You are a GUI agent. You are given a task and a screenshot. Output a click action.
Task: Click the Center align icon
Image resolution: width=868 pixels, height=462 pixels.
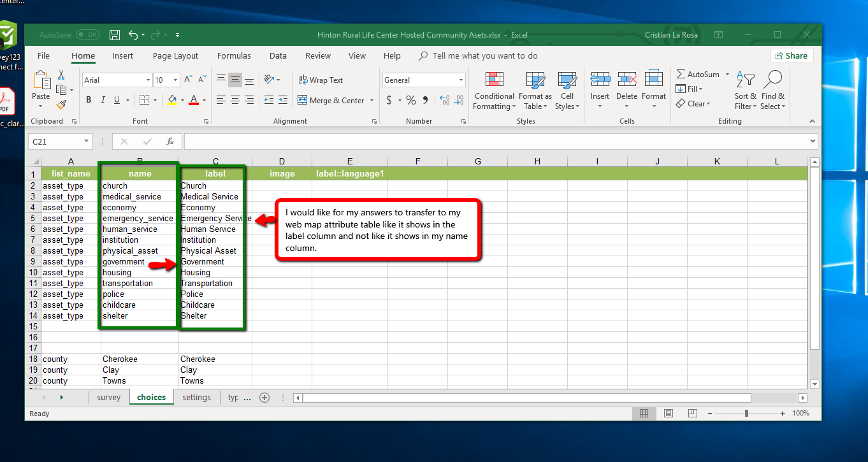pyautogui.click(x=235, y=100)
